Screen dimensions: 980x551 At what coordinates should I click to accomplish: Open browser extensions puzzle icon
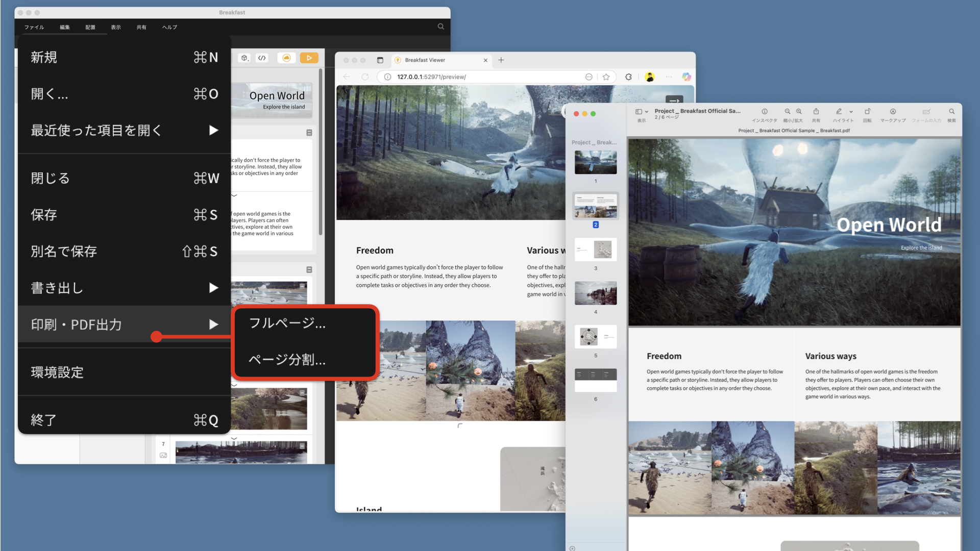(x=628, y=77)
